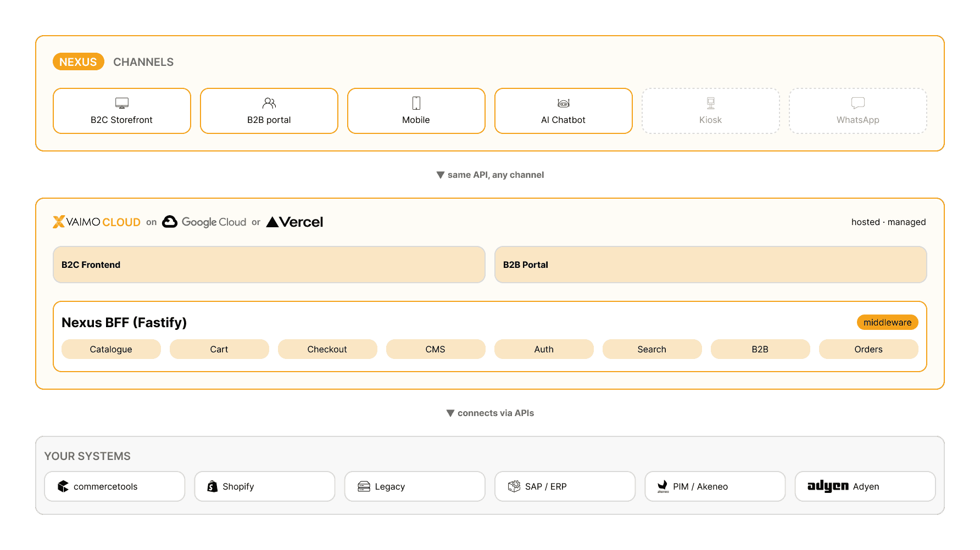The height and width of the screenshot is (550, 980).
Task: Click the Kiosk channel icon
Action: tap(711, 103)
